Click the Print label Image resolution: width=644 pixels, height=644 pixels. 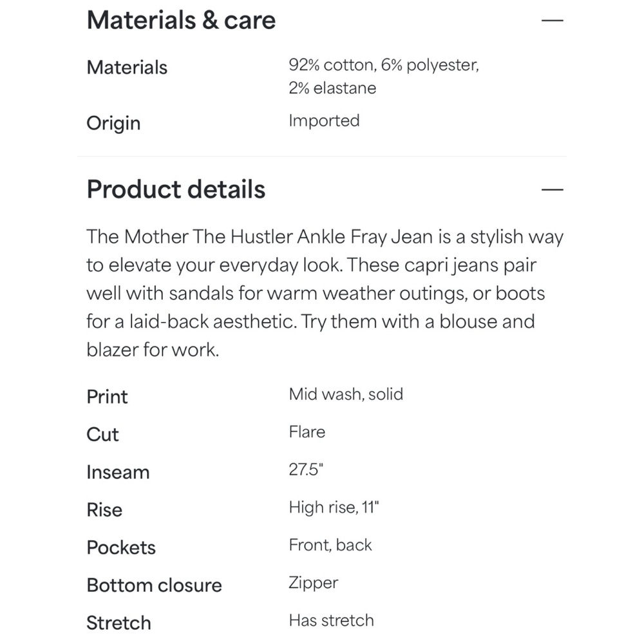coord(107,397)
